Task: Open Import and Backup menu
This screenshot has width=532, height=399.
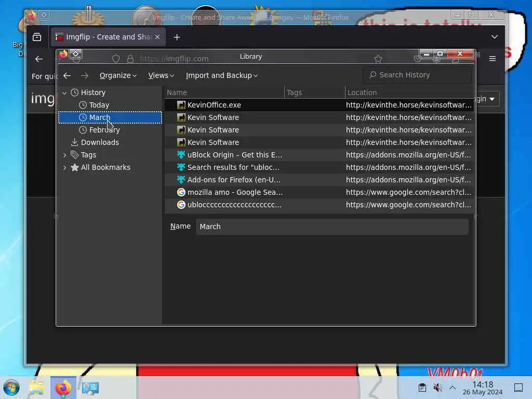Action: click(x=221, y=75)
